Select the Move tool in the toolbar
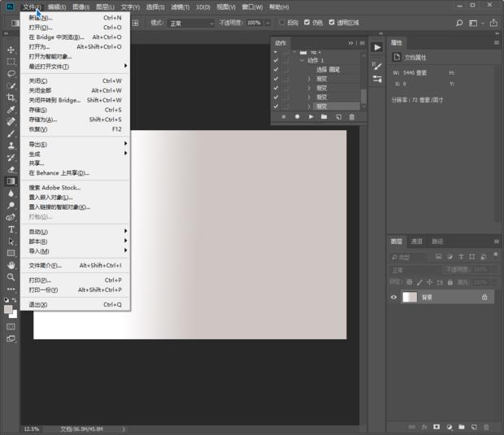This screenshot has width=504, height=435. click(x=11, y=50)
